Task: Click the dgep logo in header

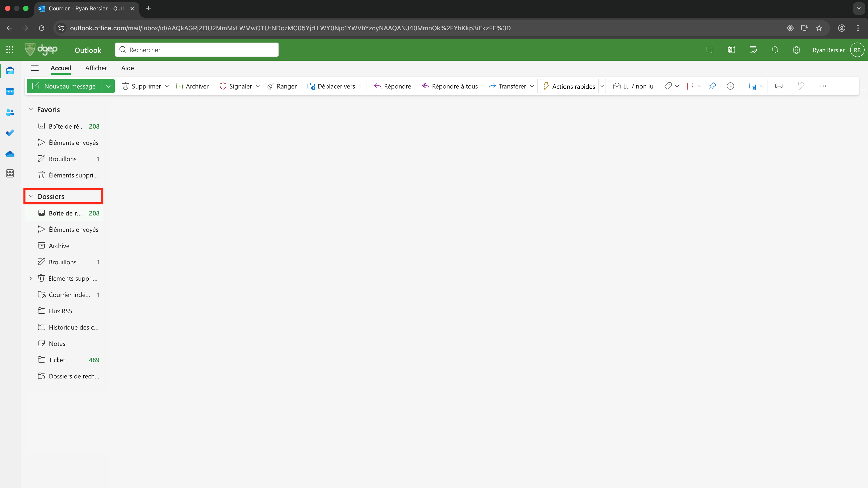Action: (41, 50)
